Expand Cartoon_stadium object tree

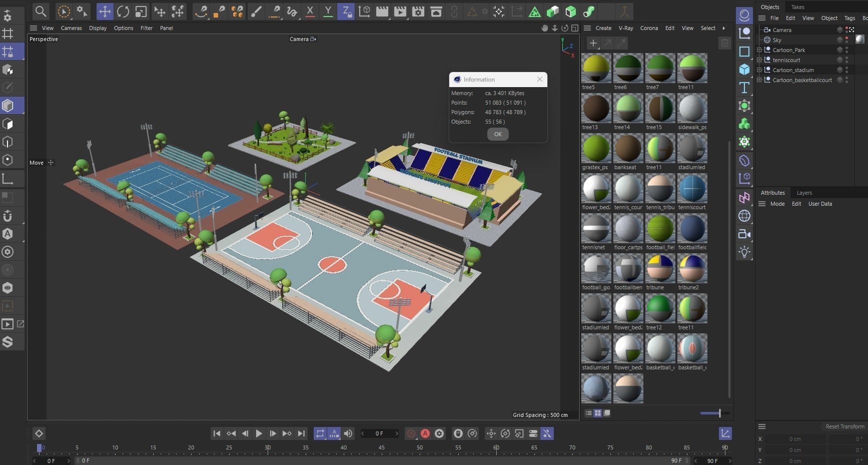click(x=759, y=70)
